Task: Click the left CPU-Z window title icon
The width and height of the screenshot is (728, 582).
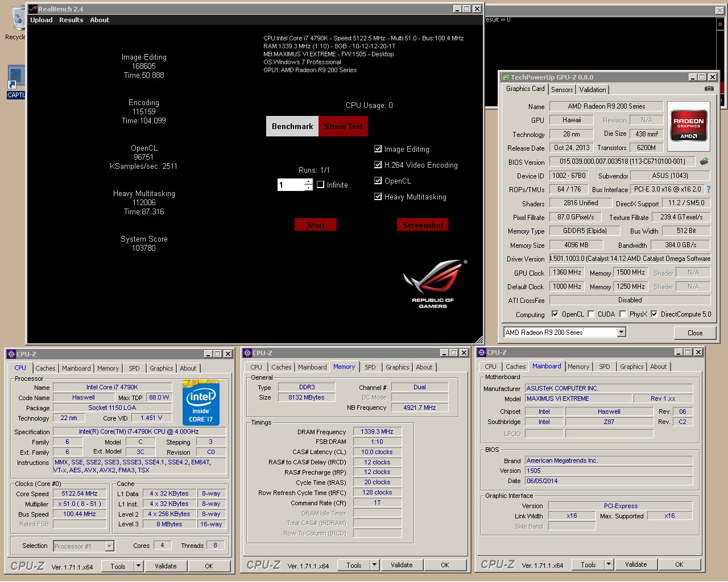Action: tap(11, 354)
